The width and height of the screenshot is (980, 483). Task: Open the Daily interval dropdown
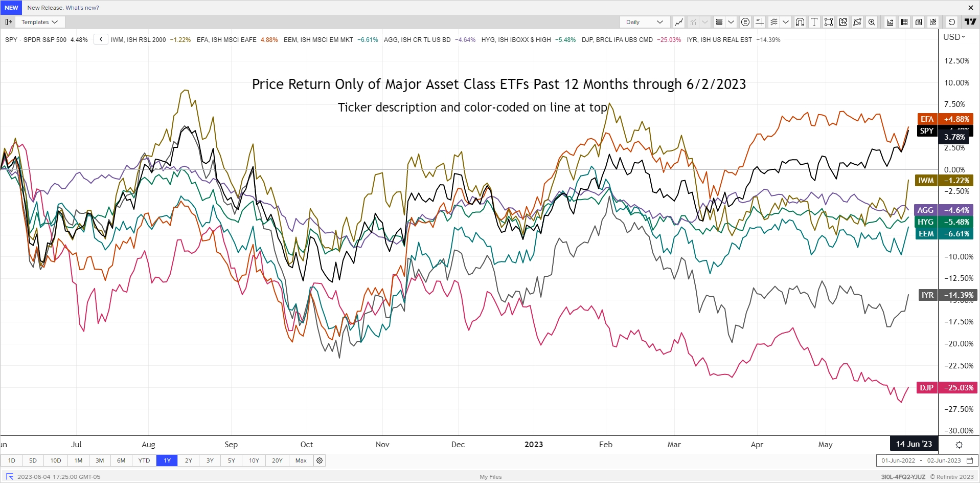[x=644, y=22]
